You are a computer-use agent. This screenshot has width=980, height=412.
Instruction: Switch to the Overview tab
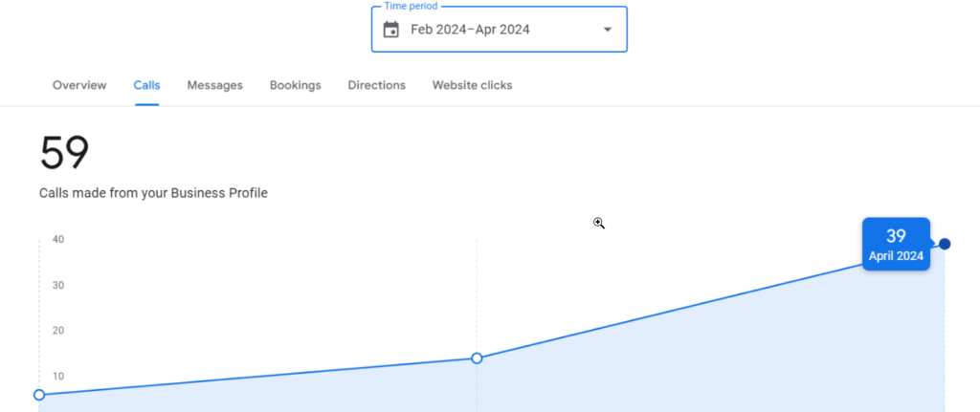pos(79,85)
